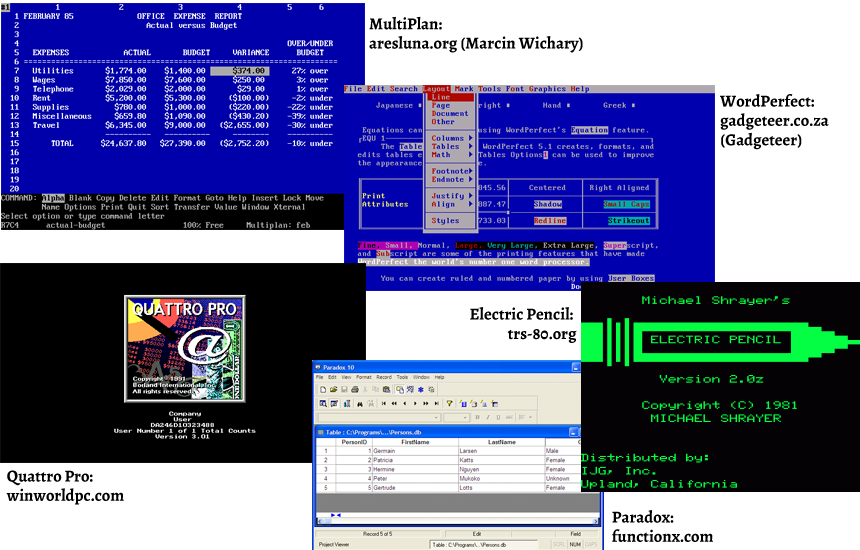The width and height of the screenshot is (860, 550).
Task: Select Styles in WordPerfect Layout menu
Action: click(445, 220)
